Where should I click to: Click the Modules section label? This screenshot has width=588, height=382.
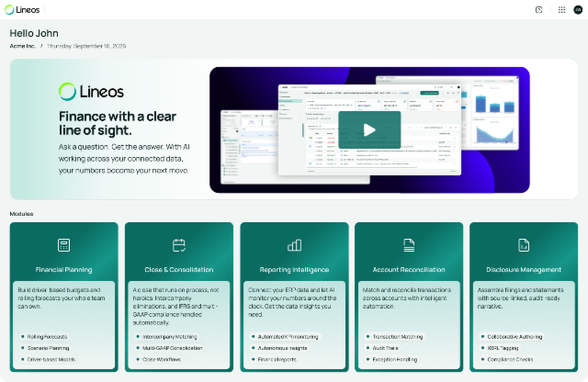coord(21,214)
